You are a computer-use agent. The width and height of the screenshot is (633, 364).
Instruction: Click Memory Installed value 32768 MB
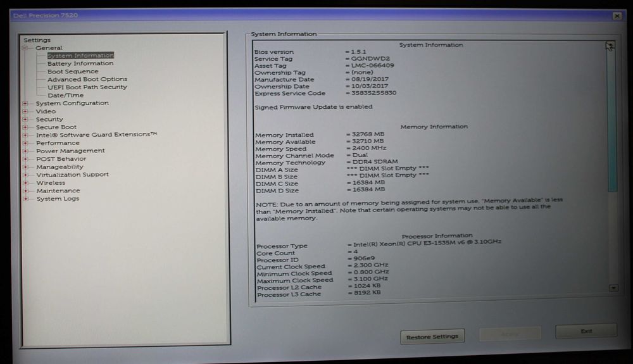[368, 134]
